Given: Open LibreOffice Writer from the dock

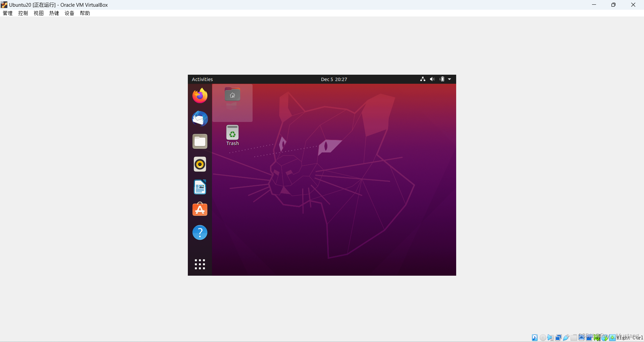Looking at the screenshot, I should tap(200, 187).
